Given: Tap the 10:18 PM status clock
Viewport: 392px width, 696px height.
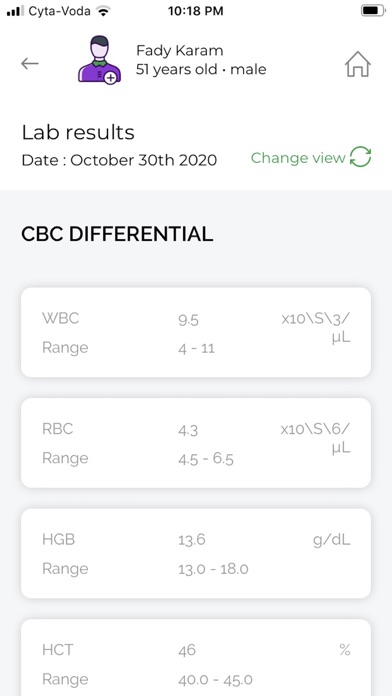Looking at the screenshot, I should pyautogui.click(x=196, y=11).
